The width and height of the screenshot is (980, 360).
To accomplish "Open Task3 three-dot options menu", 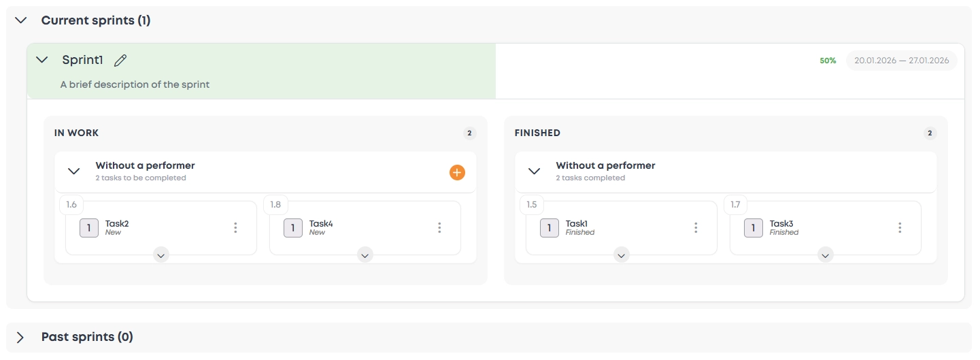I will pos(900,228).
